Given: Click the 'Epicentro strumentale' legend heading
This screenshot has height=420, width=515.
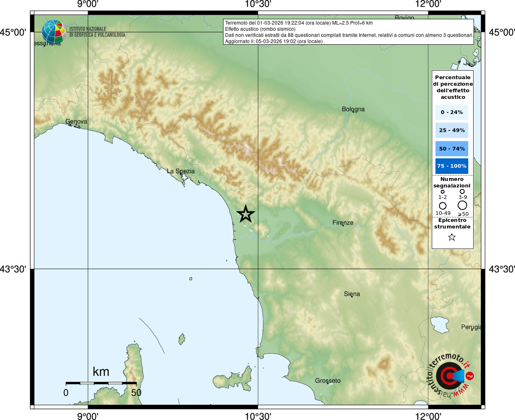Looking at the screenshot, I should pyautogui.click(x=452, y=224).
